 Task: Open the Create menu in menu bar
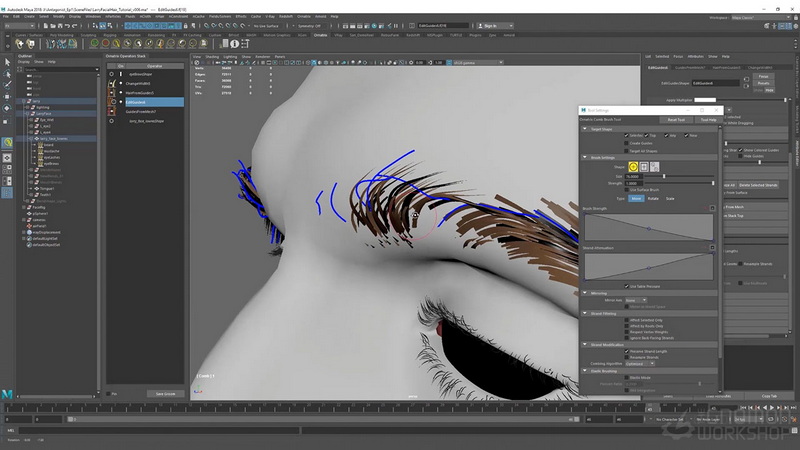click(30, 16)
